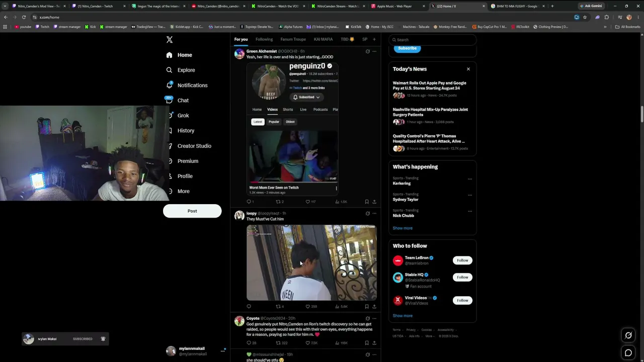Open account switcher menu for mylannmakail

(x=223, y=351)
